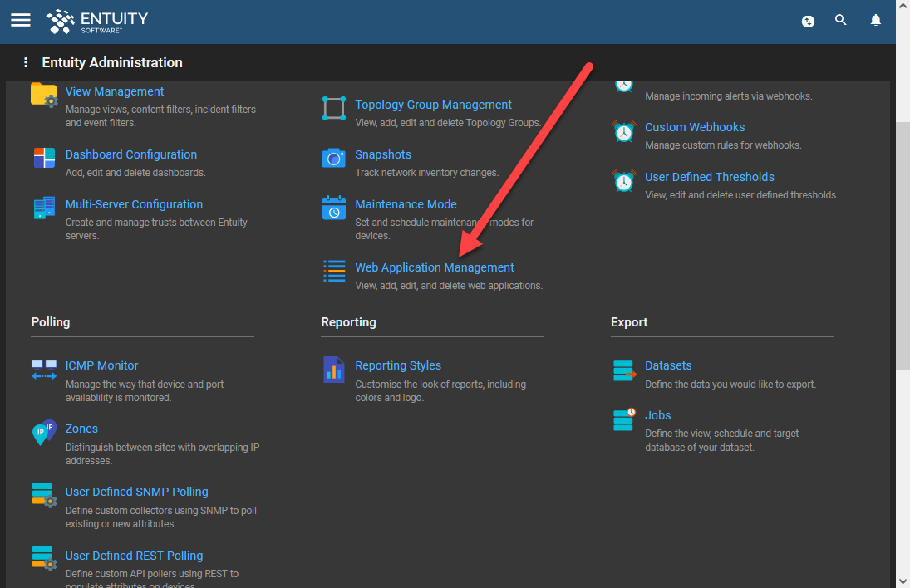910x588 pixels.
Task: Open the hamburger navigation menu
Action: click(20, 21)
